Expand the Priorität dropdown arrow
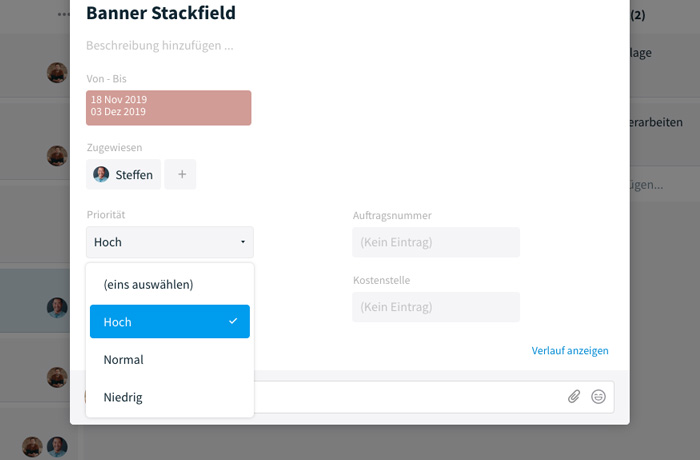Image resolution: width=700 pixels, height=460 pixels. click(243, 242)
